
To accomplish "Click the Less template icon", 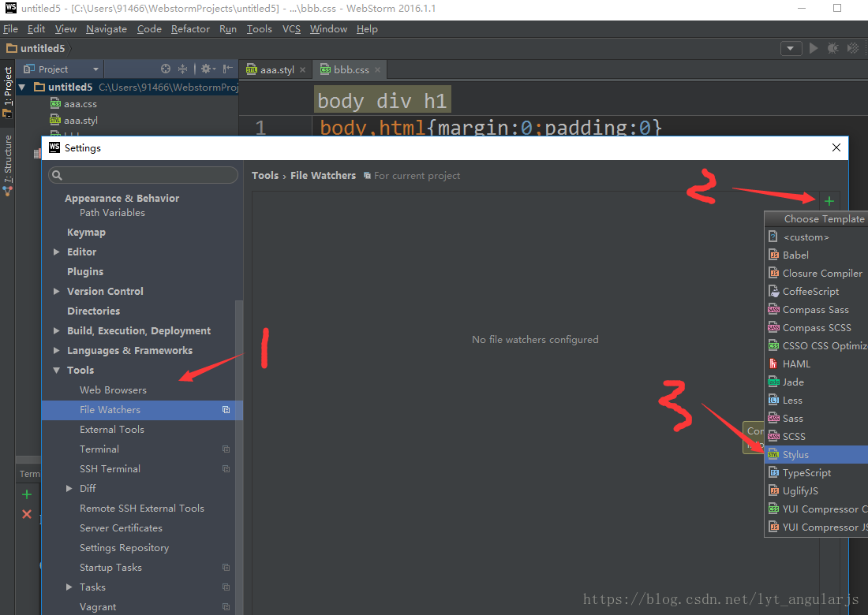I will [773, 401].
